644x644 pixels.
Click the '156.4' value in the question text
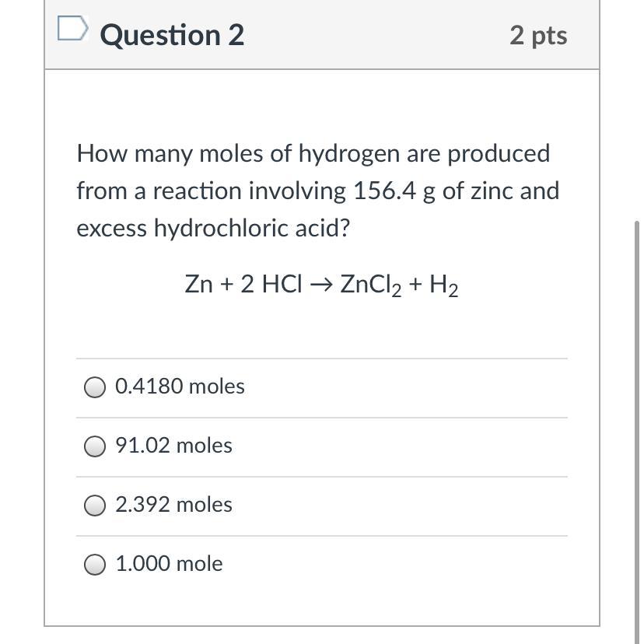pyautogui.click(x=384, y=191)
